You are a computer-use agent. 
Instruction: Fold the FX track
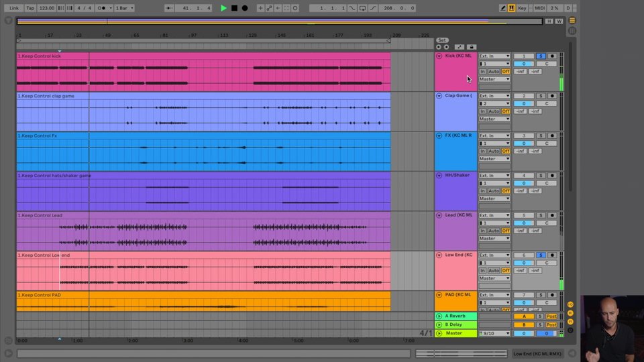(x=439, y=135)
